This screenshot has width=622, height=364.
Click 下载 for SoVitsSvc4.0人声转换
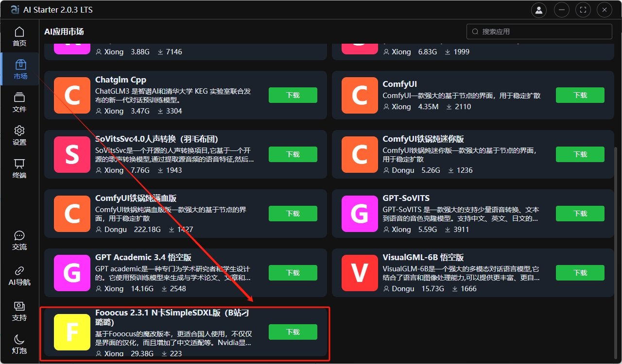293,154
